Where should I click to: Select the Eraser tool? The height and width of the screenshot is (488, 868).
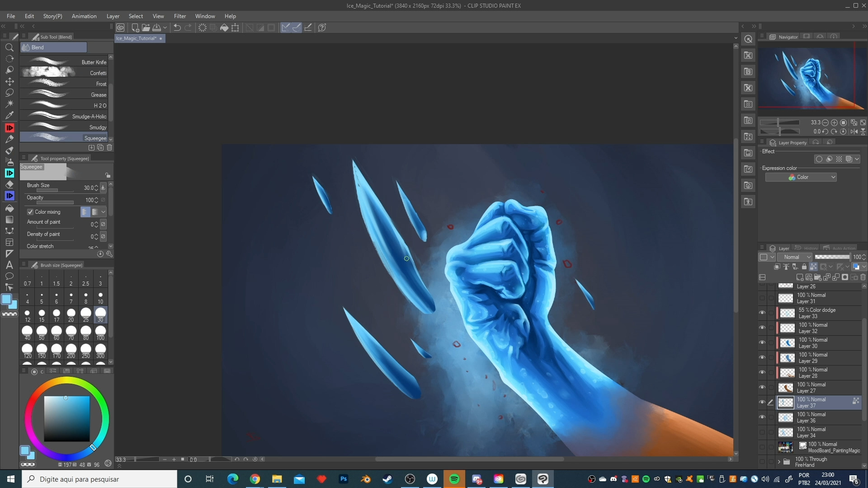tap(9, 184)
